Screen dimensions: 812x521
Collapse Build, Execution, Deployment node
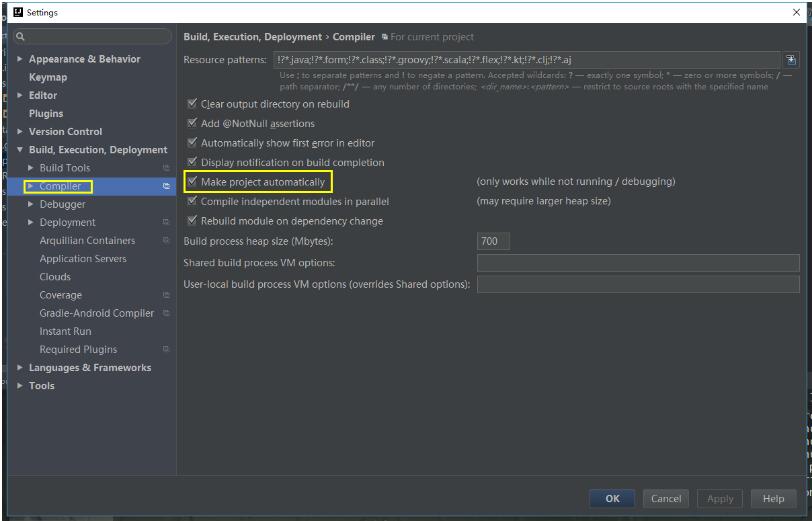pyautogui.click(x=20, y=150)
